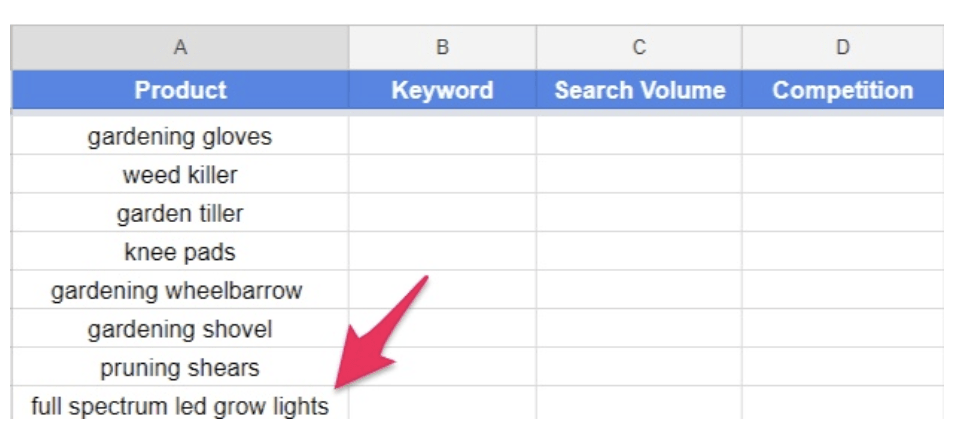Screen dimensions: 960x438
Task: Select the garden tiller cell
Action: 180,213
